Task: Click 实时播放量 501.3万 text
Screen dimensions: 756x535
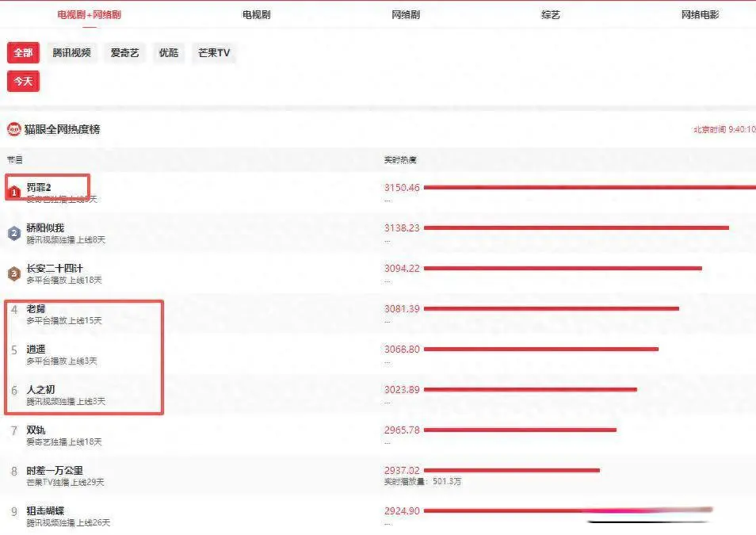Action: (422, 481)
